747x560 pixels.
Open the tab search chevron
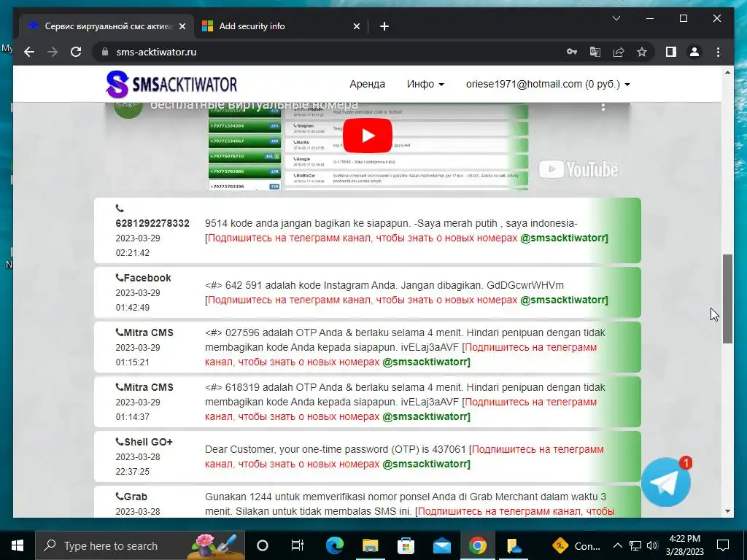click(x=616, y=18)
